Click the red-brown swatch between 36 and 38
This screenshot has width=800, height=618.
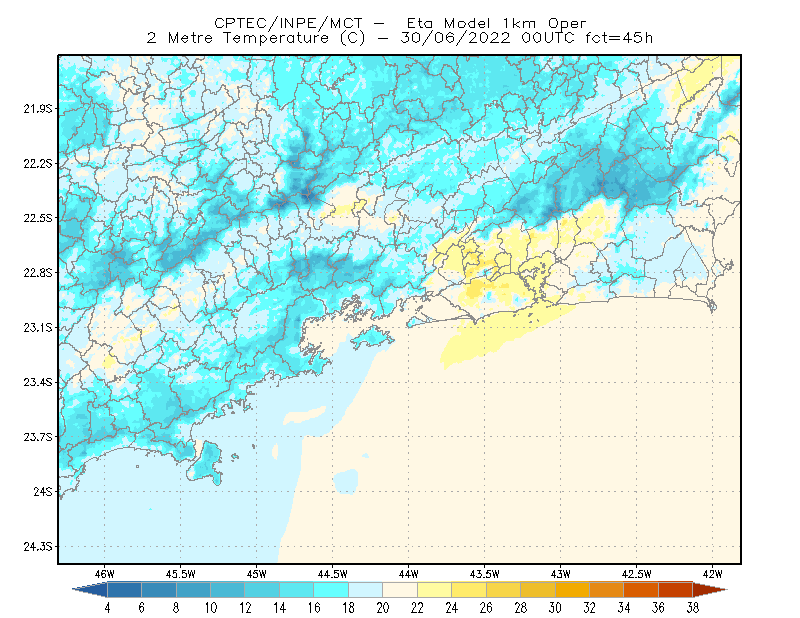(676, 590)
